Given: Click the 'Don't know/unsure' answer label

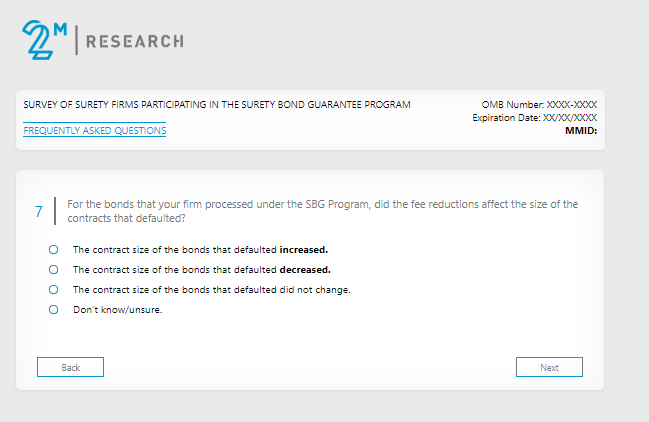Looking at the screenshot, I should [118, 310].
